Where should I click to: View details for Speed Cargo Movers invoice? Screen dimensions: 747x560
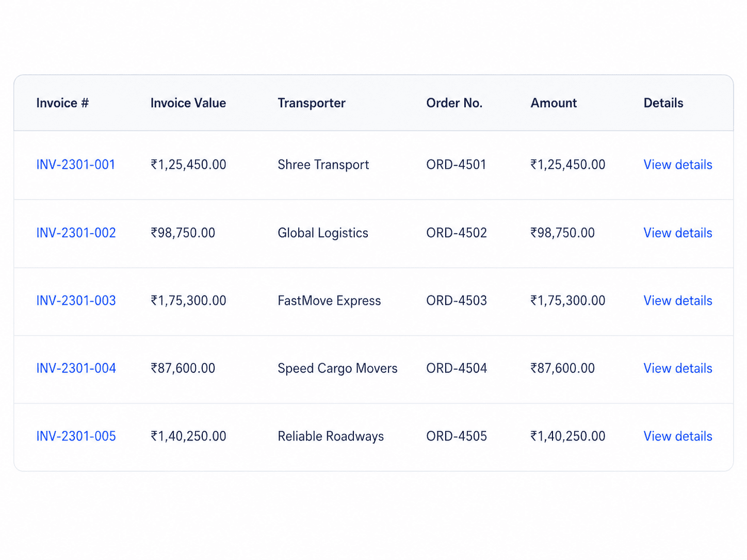click(678, 369)
